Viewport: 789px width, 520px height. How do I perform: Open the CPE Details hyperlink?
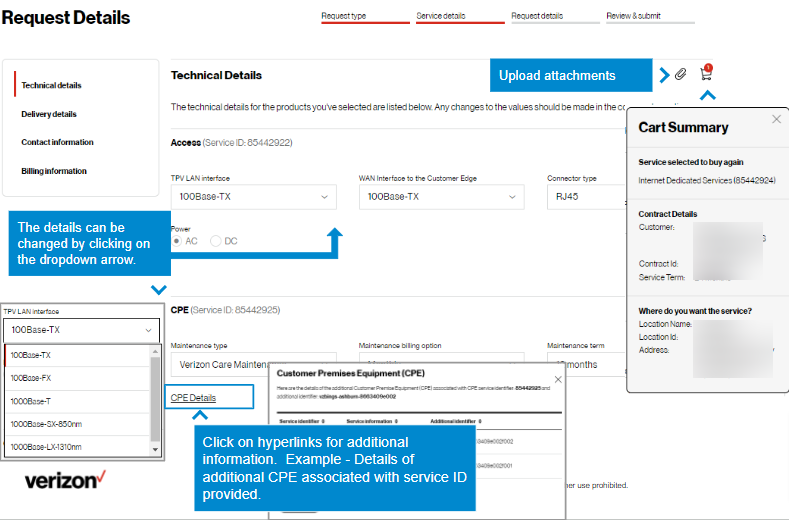(193, 398)
